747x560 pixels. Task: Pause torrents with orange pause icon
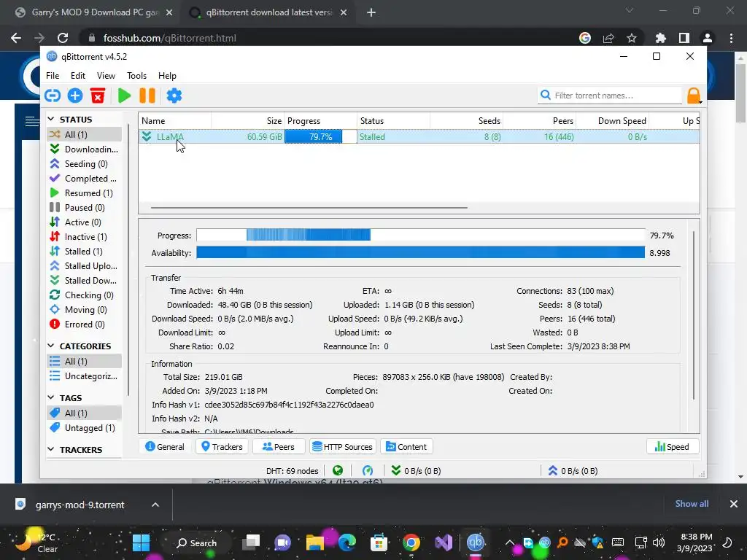[x=147, y=96]
